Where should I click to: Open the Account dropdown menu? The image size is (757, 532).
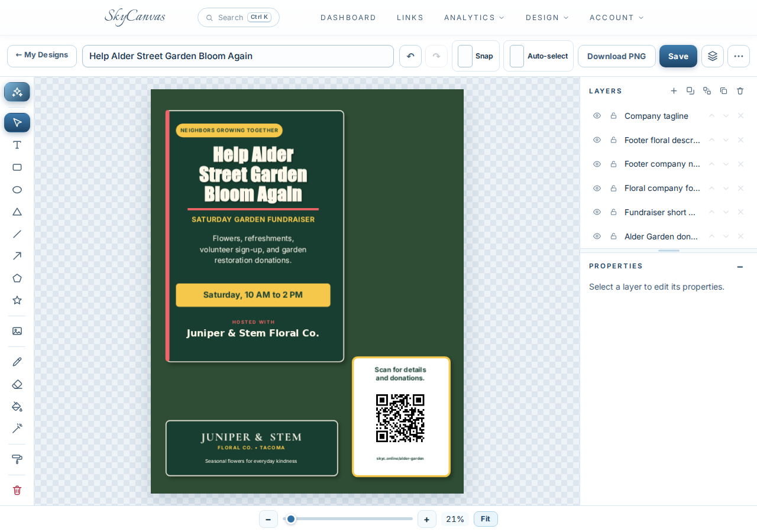(x=617, y=18)
